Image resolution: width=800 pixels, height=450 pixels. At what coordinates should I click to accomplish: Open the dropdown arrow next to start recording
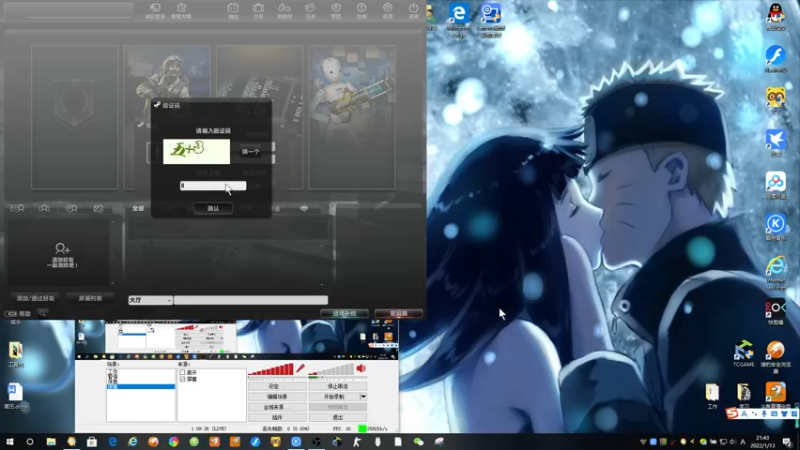point(363,396)
